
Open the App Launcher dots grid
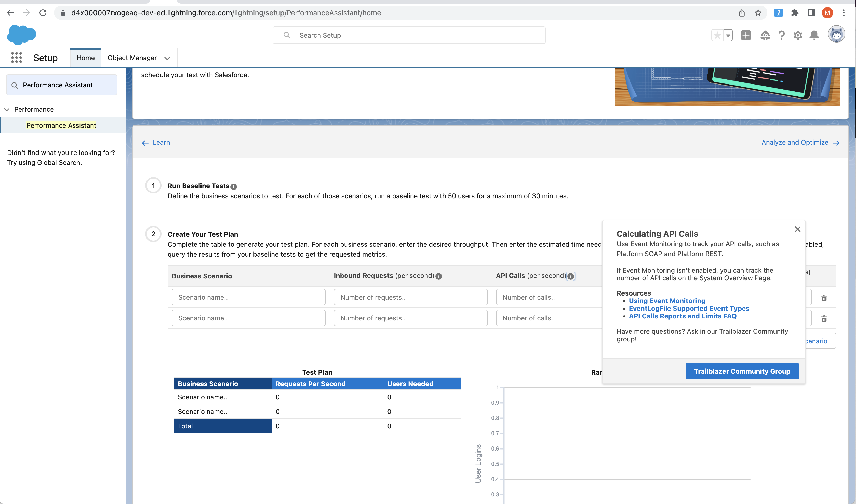(x=16, y=57)
